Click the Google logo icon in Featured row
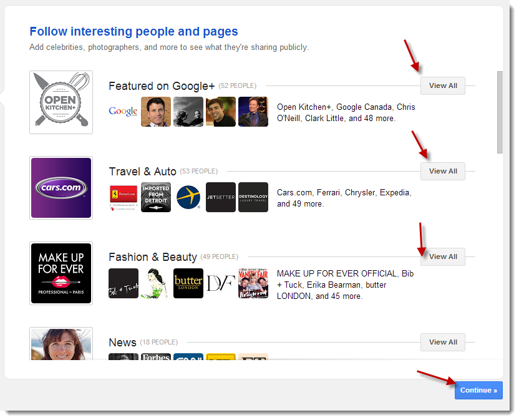Image resolution: width=519 pixels, height=420 pixels. [x=123, y=111]
